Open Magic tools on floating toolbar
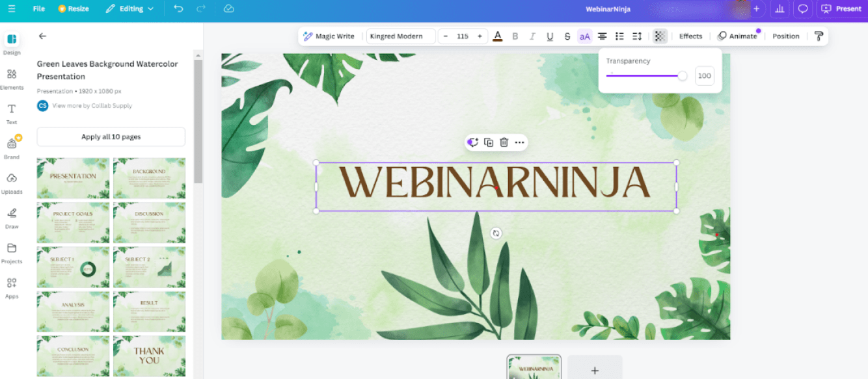The width and height of the screenshot is (868, 379). click(473, 142)
